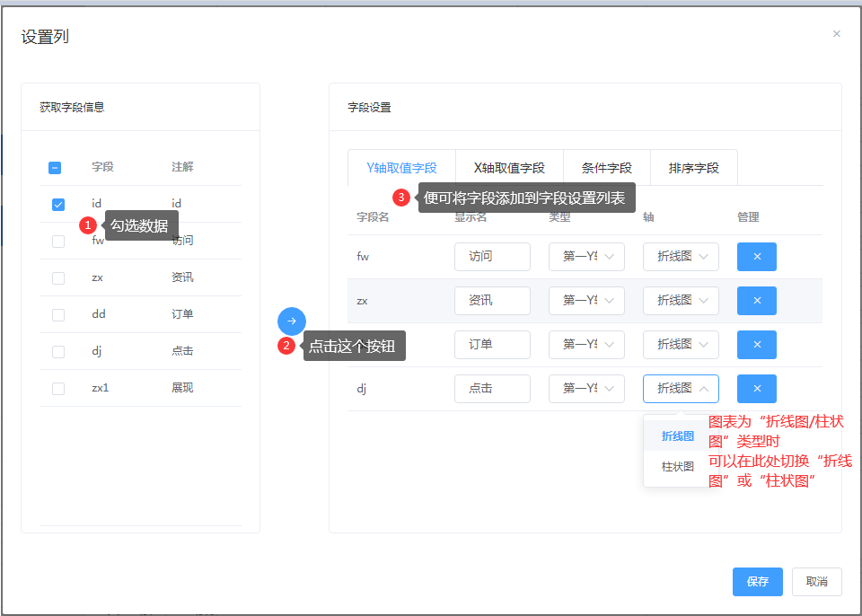
Task: Toggle the select-all fields checkbox
Action: point(55,168)
